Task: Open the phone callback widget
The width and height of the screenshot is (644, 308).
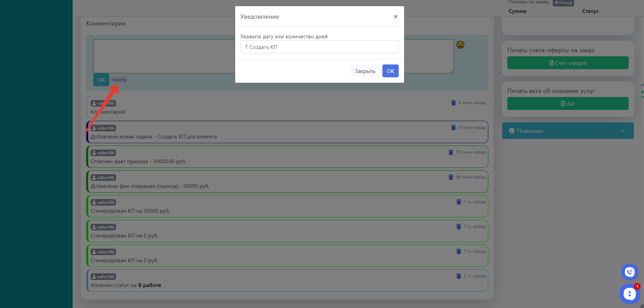Action: [629, 272]
